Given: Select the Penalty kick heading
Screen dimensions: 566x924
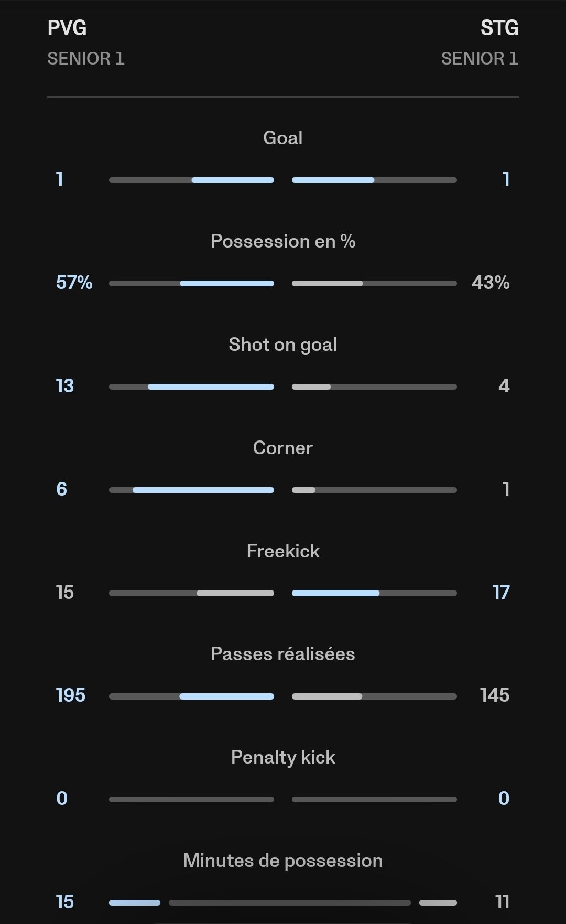Looking at the screenshot, I should (x=283, y=757).
